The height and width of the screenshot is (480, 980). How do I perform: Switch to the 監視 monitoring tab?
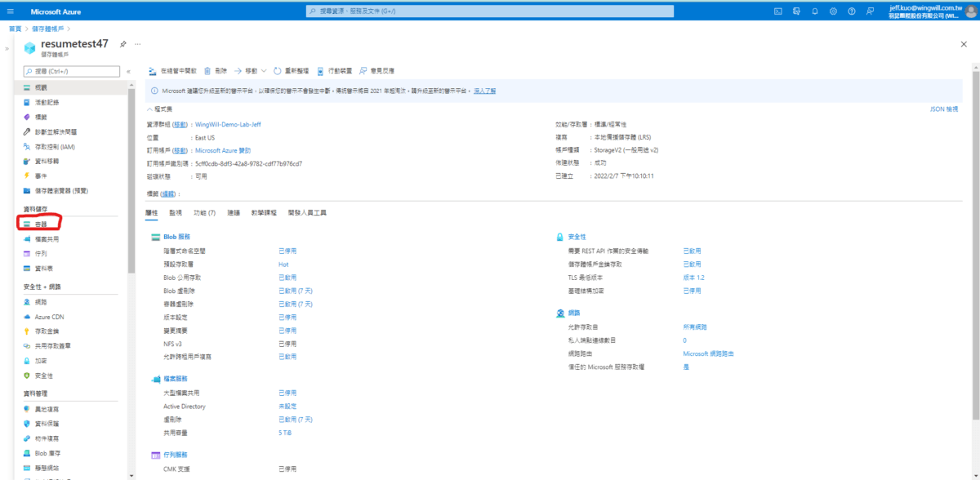tap(176, 212)
